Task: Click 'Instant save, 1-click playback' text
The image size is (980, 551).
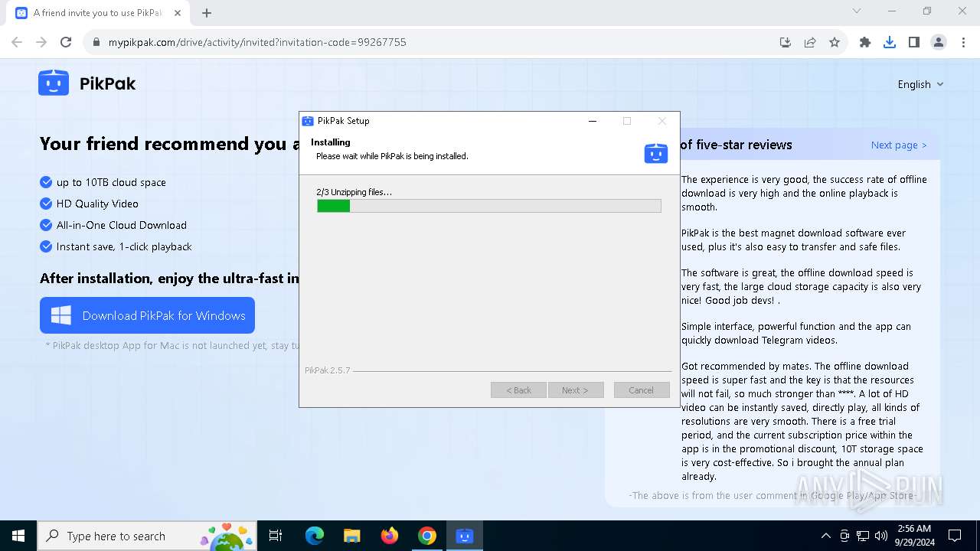Action: tap(124, 246)
